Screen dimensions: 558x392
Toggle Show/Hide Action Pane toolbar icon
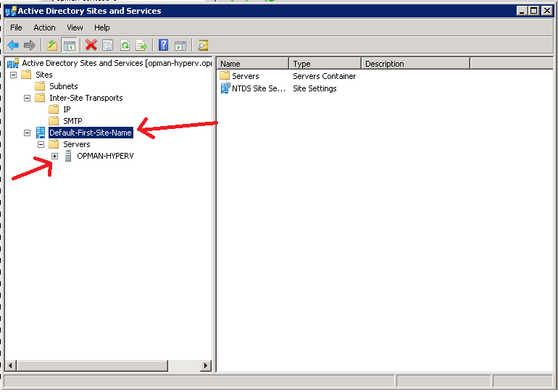180,45
